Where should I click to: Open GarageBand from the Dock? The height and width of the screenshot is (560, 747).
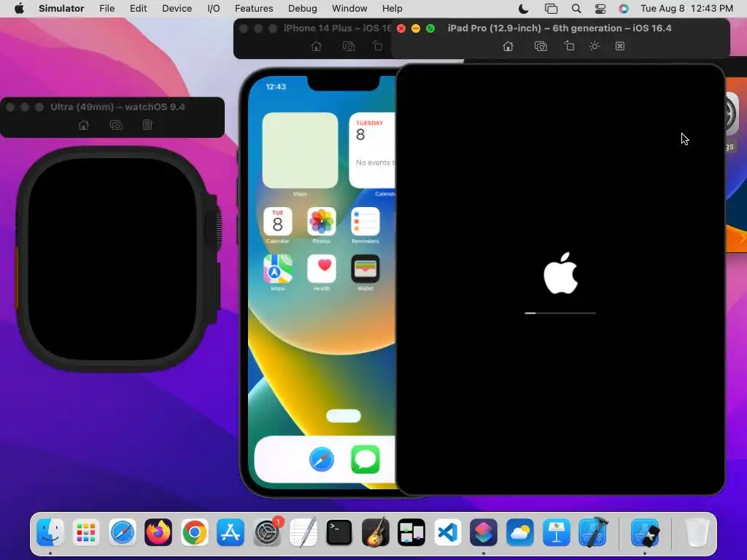coord(376,532)
